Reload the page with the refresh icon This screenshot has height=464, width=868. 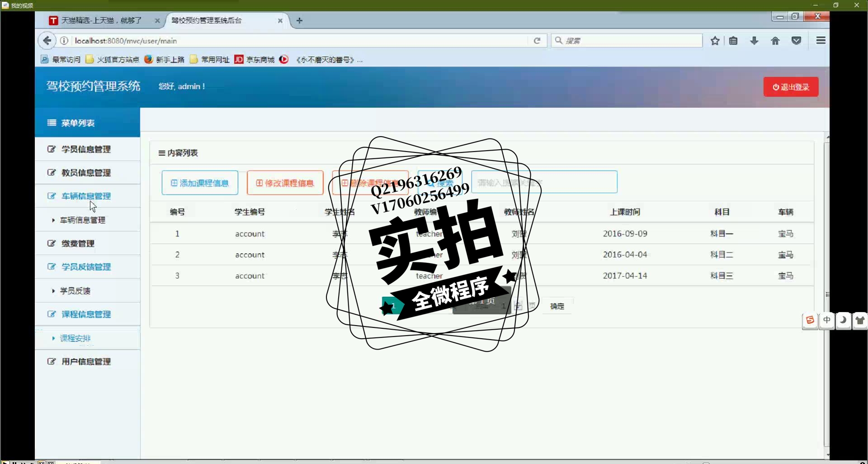click(537, 41)
